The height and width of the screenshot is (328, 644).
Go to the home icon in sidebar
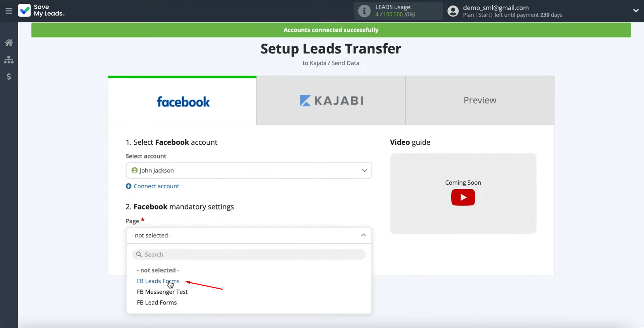pos(9,43)
